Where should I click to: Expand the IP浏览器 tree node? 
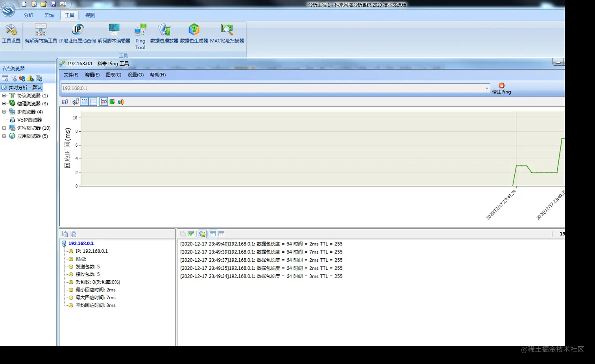click(x=4, y=111)
